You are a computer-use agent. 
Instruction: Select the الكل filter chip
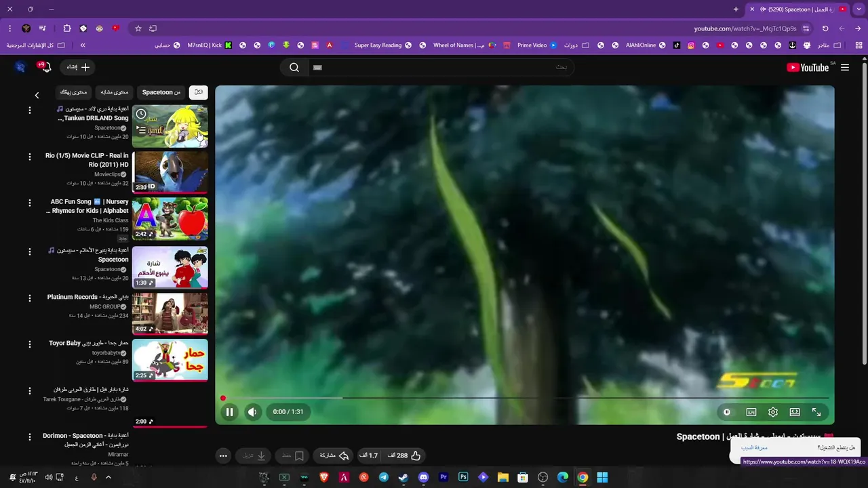[x=199, y=92]
